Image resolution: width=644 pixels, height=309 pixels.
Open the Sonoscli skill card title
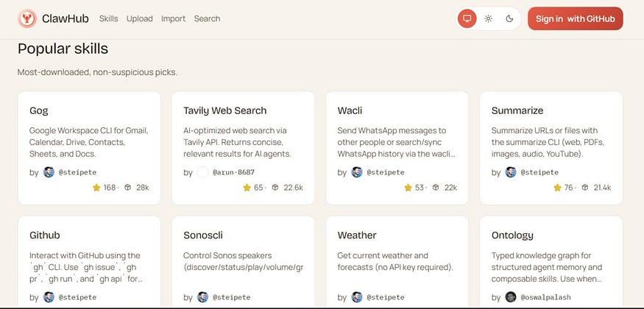click(203, 235)
